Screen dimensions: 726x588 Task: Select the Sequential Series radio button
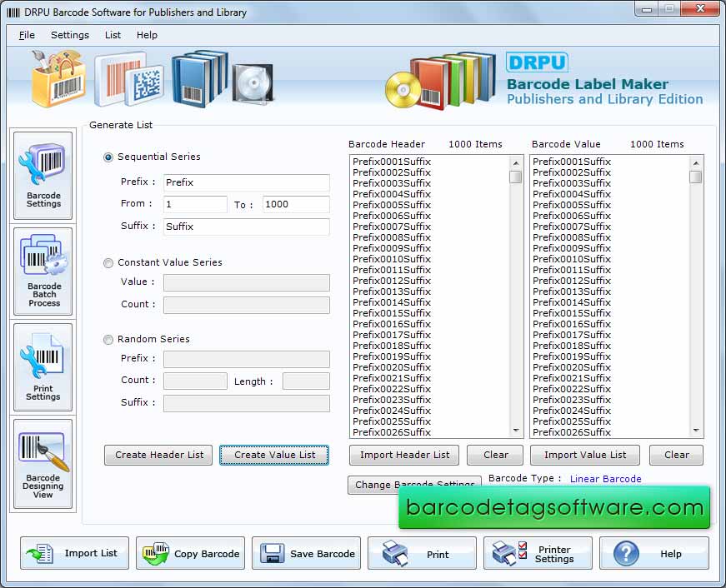pyautogui.click(x=108, y=157)
